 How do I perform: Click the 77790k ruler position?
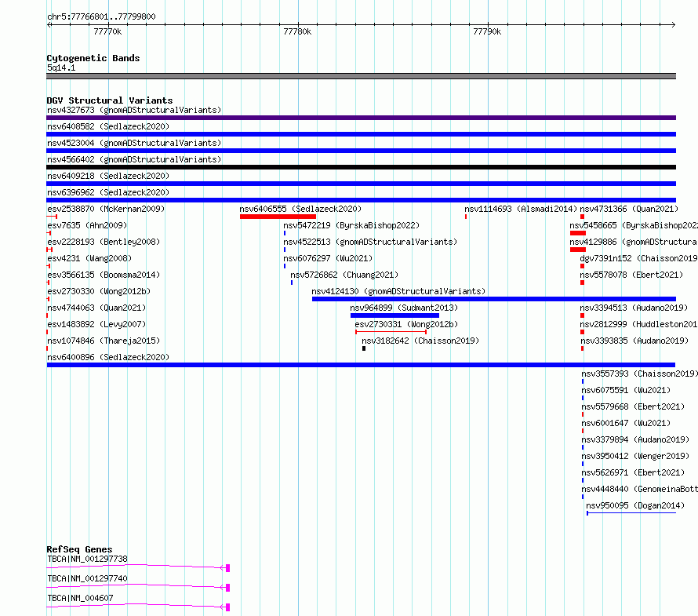click(x=487, y=31)
